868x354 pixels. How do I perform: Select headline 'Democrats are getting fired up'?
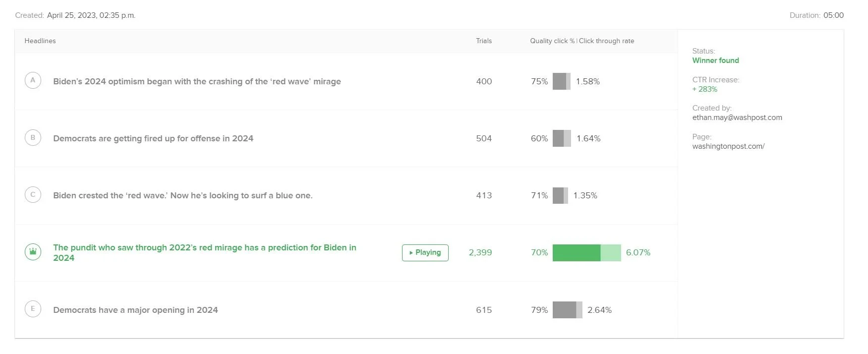pyautogui.click(x=153, y=138)
